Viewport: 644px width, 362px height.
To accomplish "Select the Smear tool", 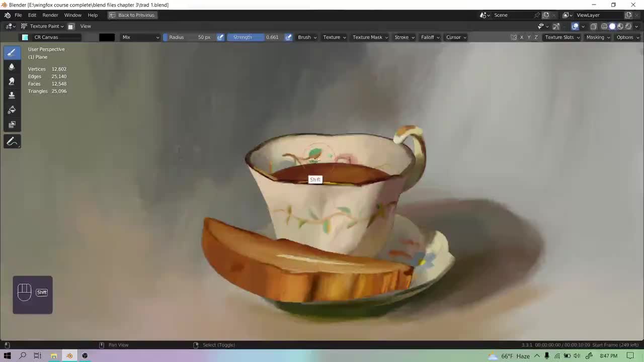I will coord(12,81).
